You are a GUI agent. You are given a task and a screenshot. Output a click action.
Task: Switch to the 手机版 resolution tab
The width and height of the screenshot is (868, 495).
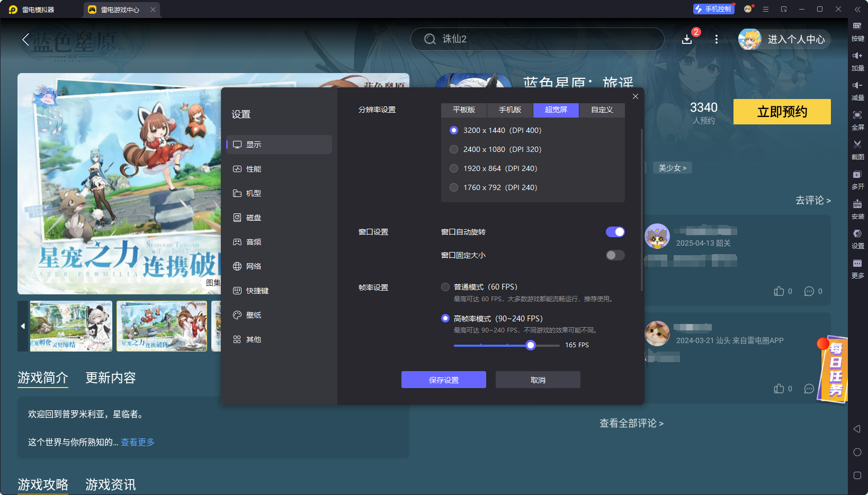[510, 110]
